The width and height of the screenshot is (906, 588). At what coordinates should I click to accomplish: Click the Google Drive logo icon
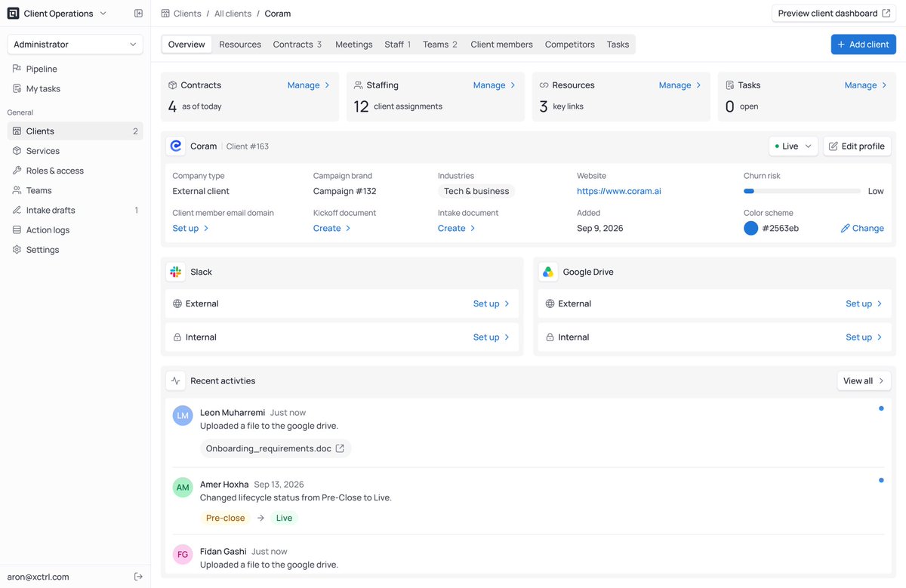tap(548, 272)
